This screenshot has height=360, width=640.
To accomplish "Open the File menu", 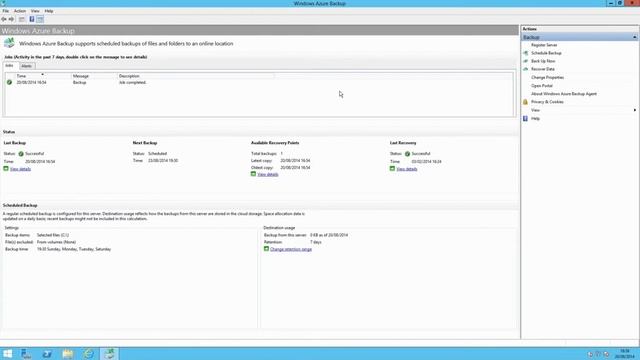I will pyautogui.click(x=6, y=11).
